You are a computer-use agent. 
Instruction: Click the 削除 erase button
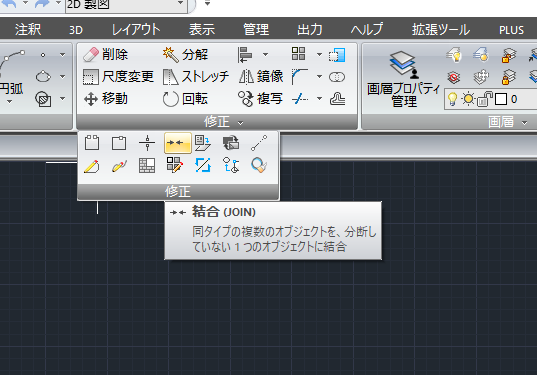click(x=106, y=54)
